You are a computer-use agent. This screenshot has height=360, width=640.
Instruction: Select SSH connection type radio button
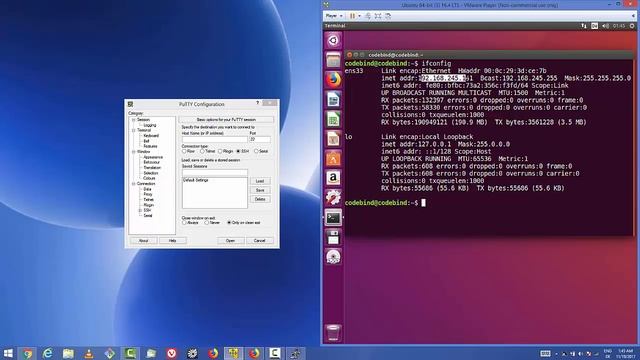tap(238, 151)
